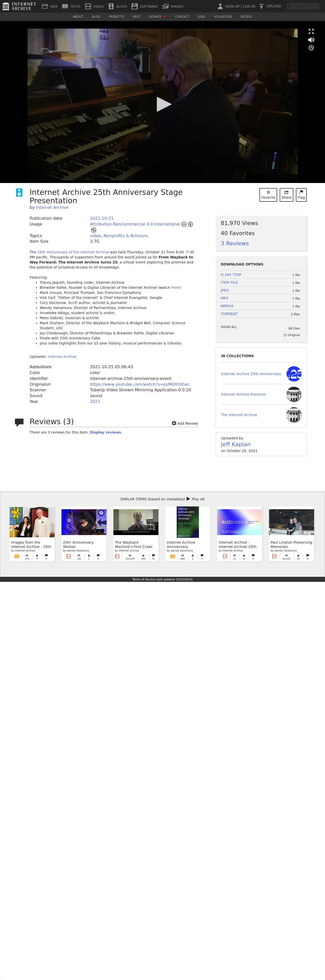Open the Nonprofits & Activism topic
This screenshot has width=325, height=980.
(125, 236)
